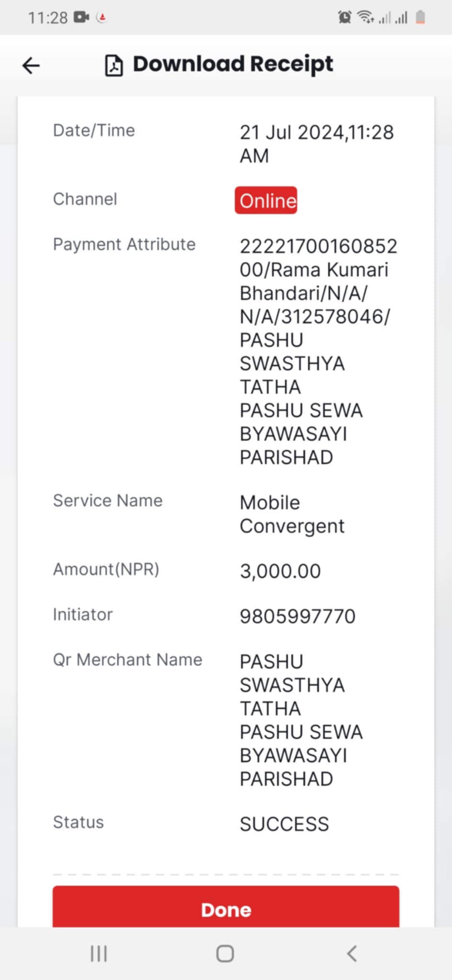The height and width of the screenshot is (980, 452).
Task: Tap the date 21 Jul 2024 value
Action: click(x=292, y=133)
